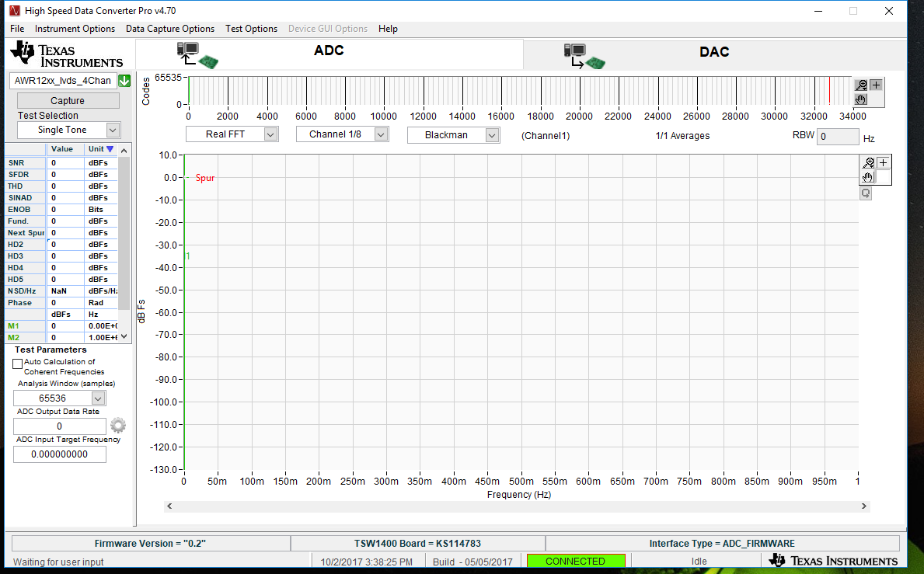Click the app icon in title bar
The image size is (924, 574).
click(x=15, y=11)
